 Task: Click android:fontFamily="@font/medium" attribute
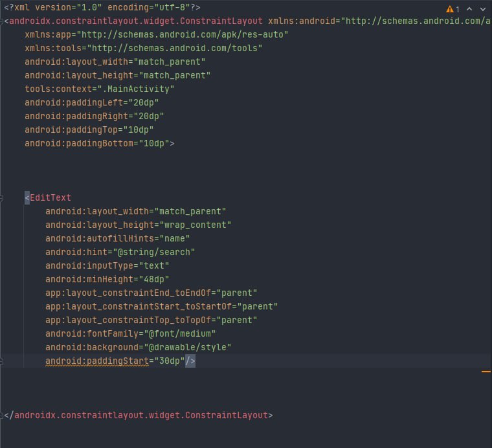(x=131, y=334)
